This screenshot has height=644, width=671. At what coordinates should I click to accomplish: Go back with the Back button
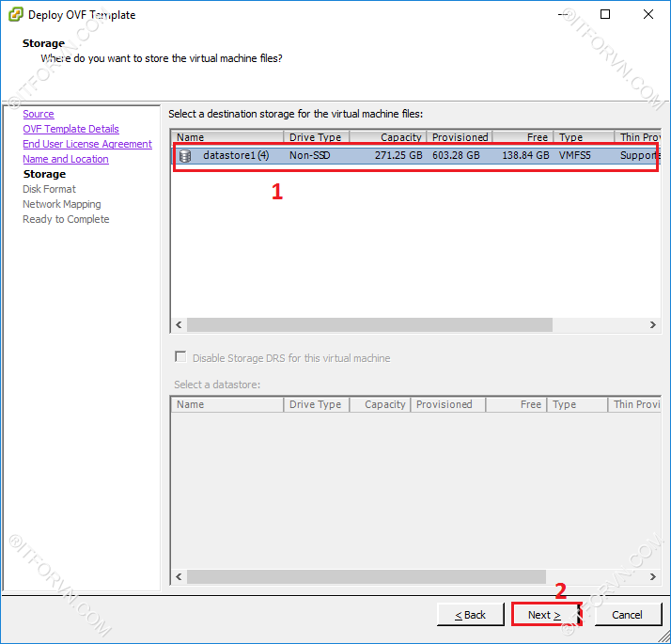pos(470,615)
